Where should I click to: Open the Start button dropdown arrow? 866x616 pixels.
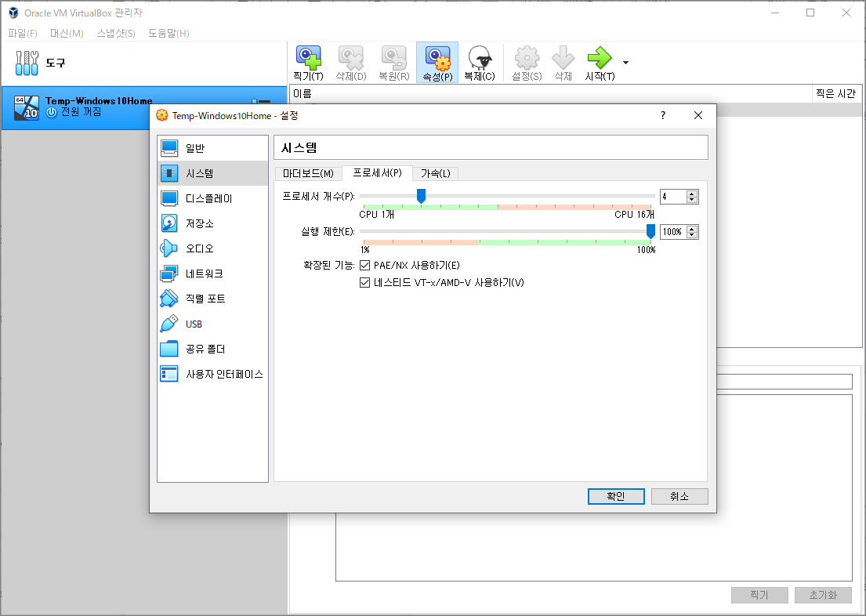pos(625,63)
